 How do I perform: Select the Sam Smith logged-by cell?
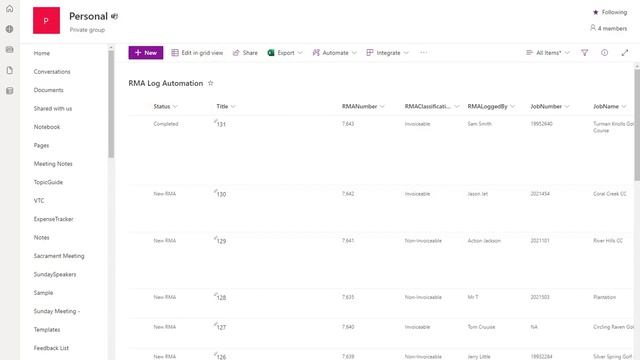coord(479,124)
